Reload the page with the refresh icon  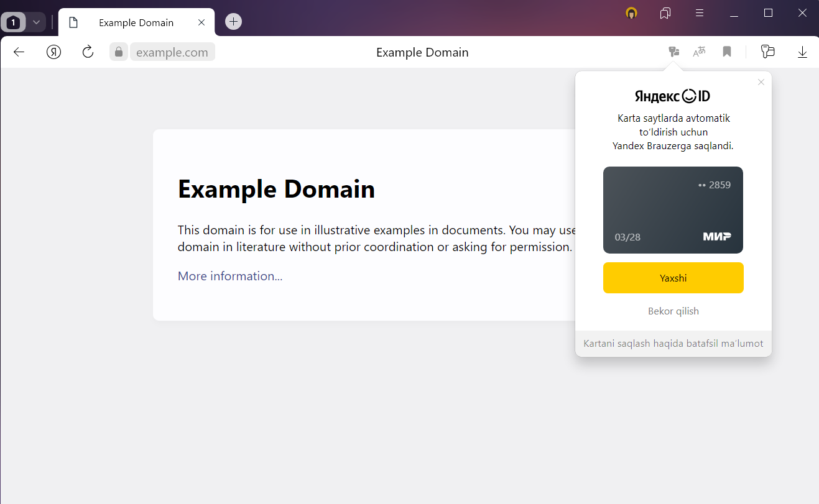88,52
